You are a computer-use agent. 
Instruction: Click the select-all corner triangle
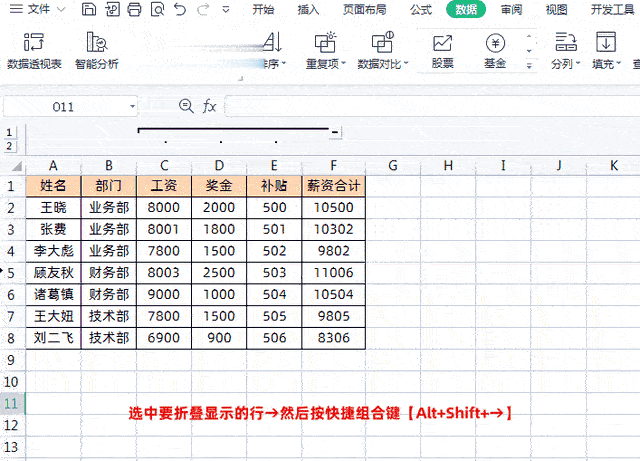pos(16,166)
